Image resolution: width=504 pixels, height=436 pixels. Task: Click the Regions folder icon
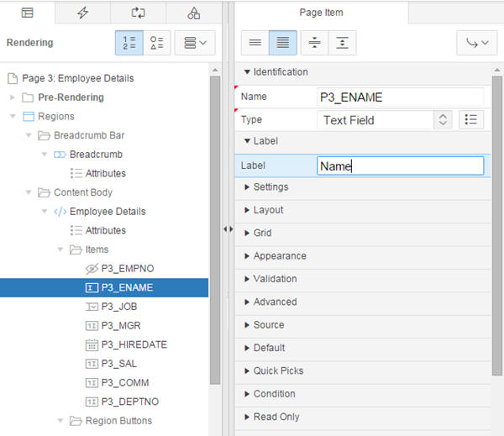pos(28,117)
